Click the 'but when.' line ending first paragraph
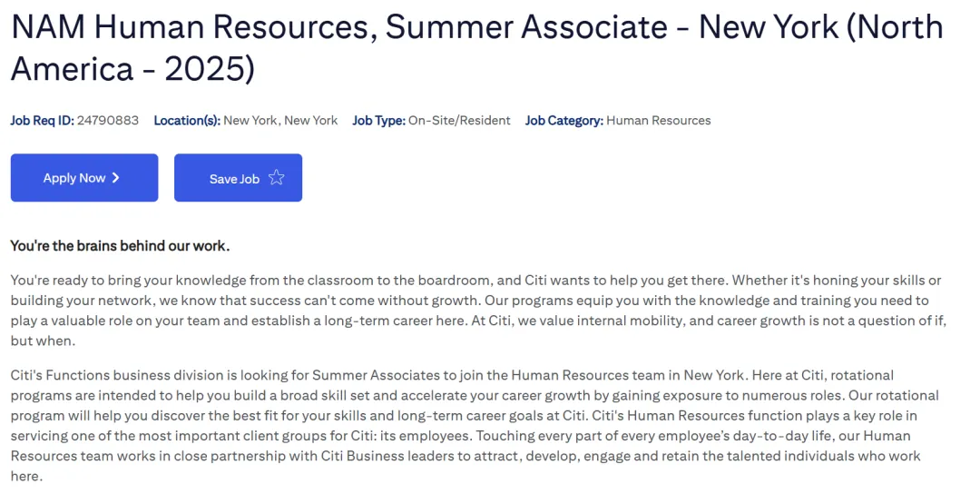 [43, 341]
